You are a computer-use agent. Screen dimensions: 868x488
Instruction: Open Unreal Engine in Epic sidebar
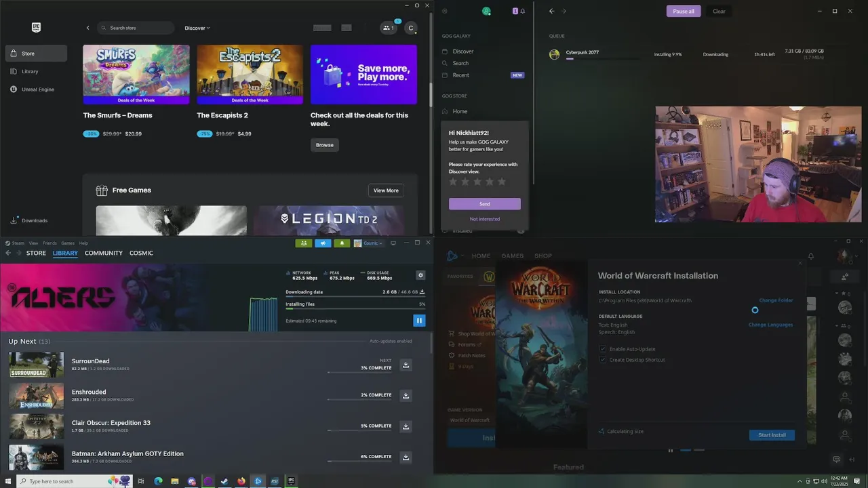coord(36,89)
